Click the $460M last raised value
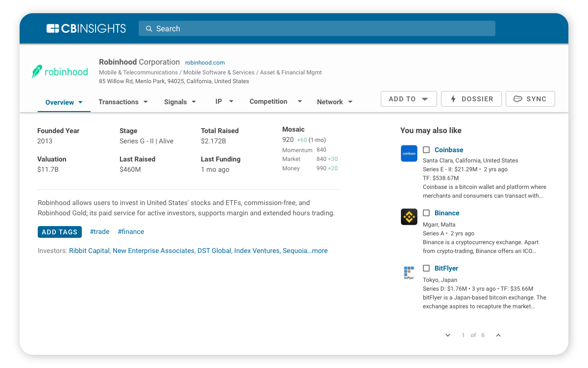Screen dimensions: 588x368 pos(130,169)
